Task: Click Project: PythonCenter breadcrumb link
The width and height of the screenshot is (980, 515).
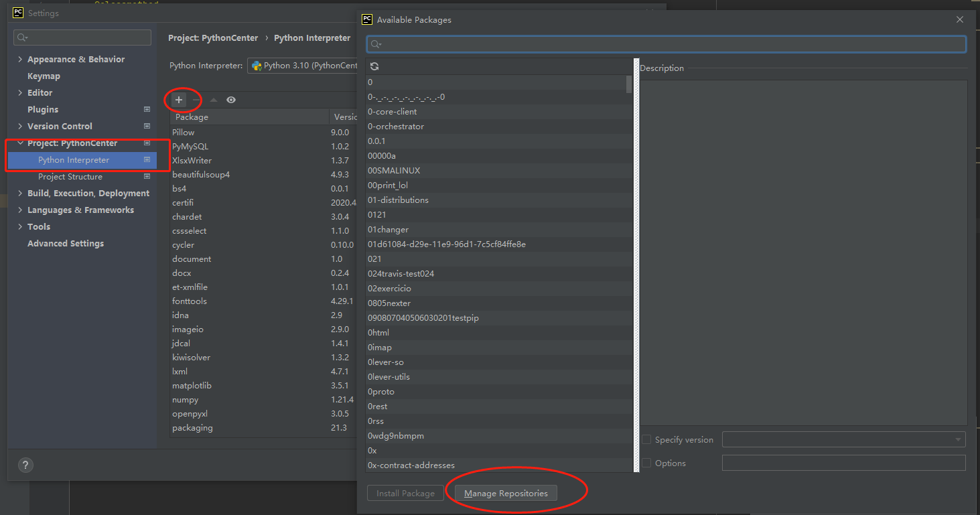Action: coord(214,38)
